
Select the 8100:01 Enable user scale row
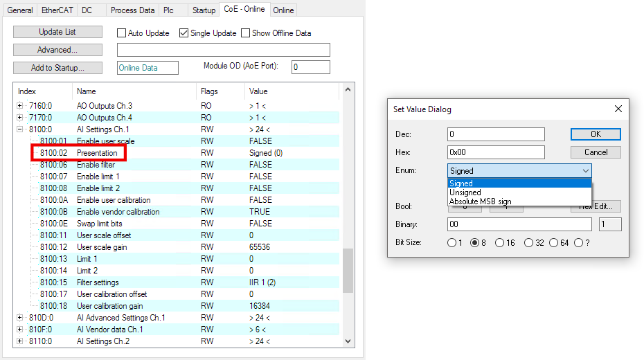click(177, 141)
